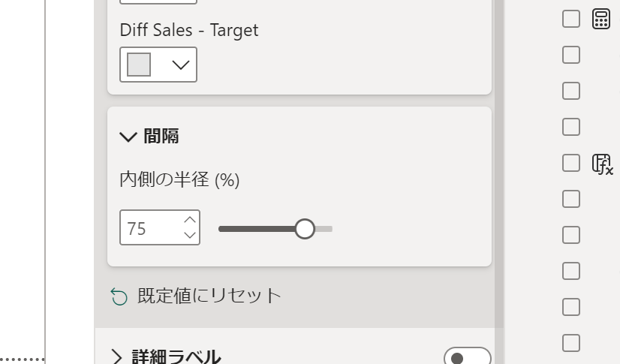Click the unfilled slider track right of the handle
This screenshot has height=364, width=620.
pos(324,229)
